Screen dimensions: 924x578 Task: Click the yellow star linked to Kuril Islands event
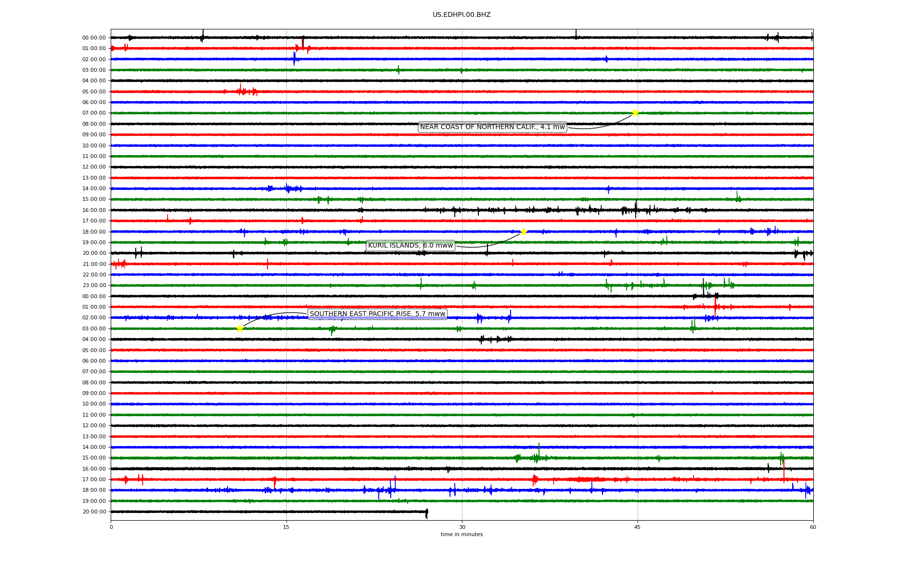(524, 232)
